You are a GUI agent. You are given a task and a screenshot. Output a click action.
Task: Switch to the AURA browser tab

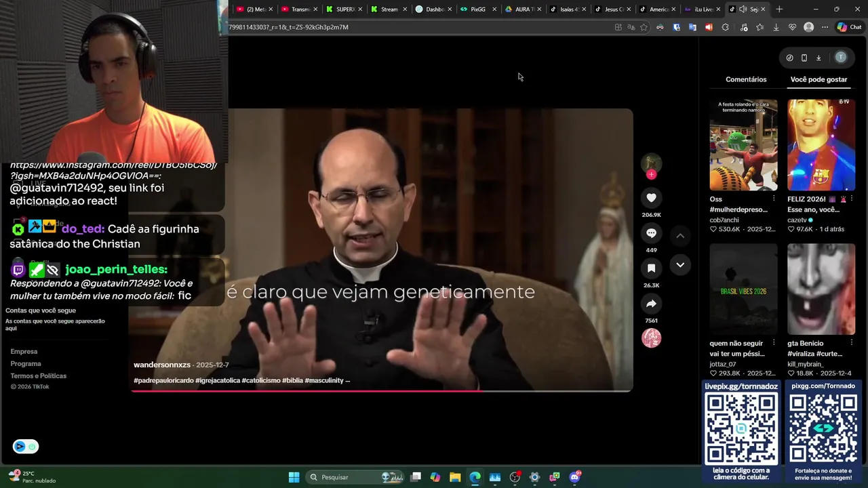click(522, 9)
